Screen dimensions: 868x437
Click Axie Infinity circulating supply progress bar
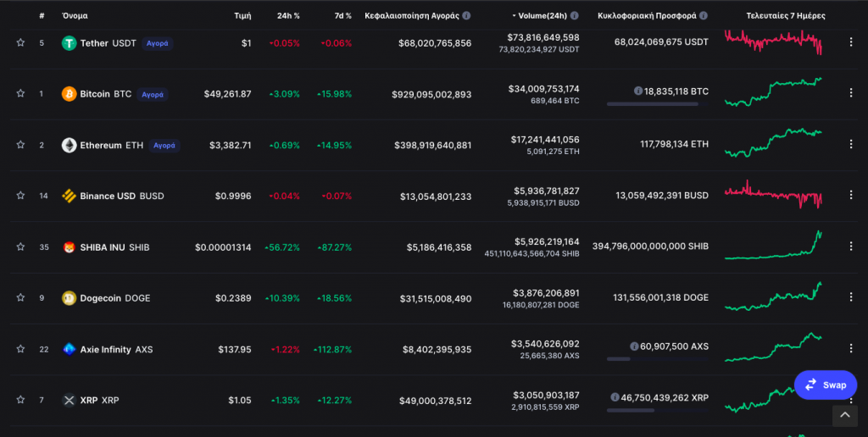point(658,359)
